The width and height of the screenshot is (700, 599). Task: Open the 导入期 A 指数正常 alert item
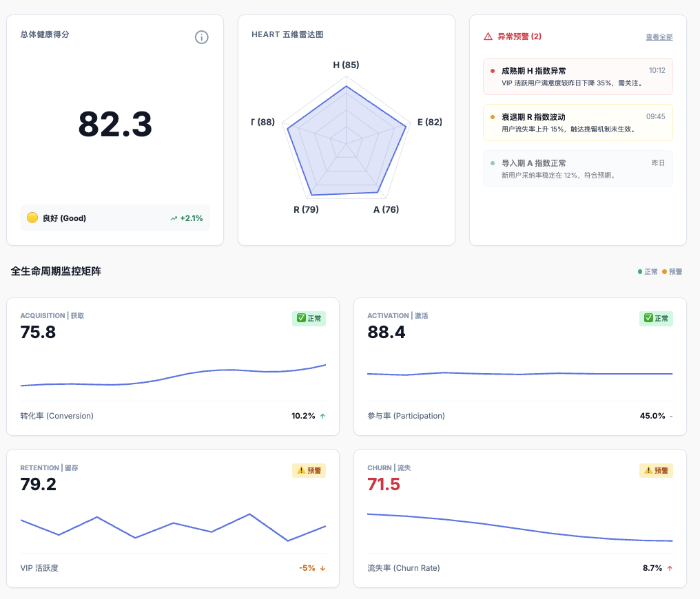click(x=577, y=169)
